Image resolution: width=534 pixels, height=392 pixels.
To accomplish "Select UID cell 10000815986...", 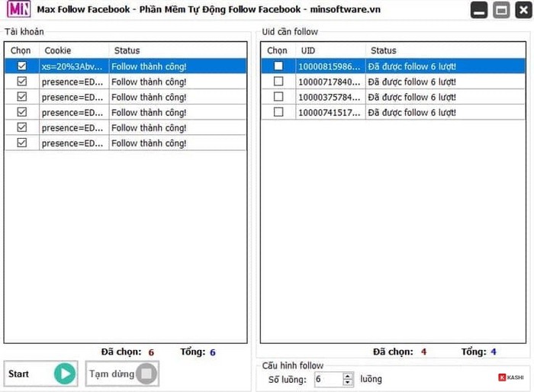I will click(330, 66).
